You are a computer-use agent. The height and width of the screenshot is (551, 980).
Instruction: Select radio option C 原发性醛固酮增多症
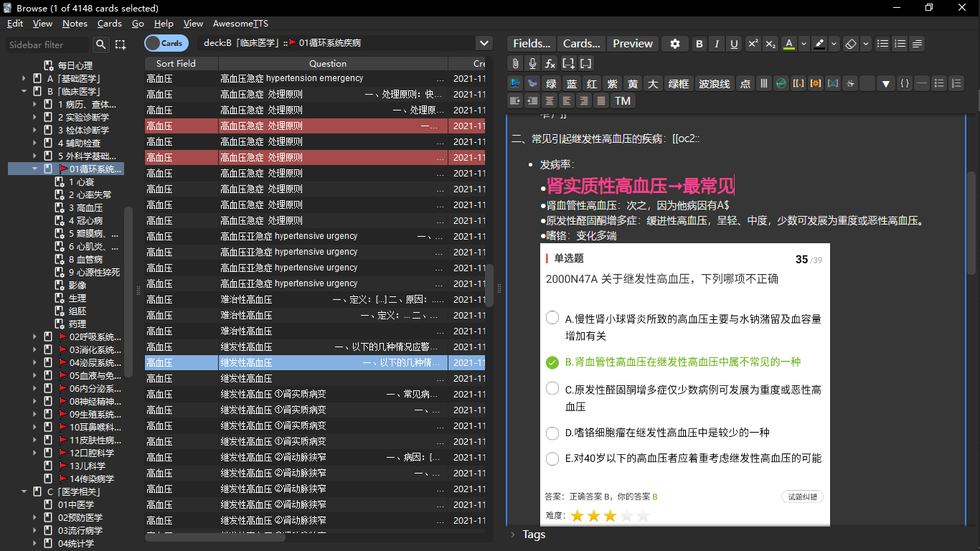tap(552, 389)
